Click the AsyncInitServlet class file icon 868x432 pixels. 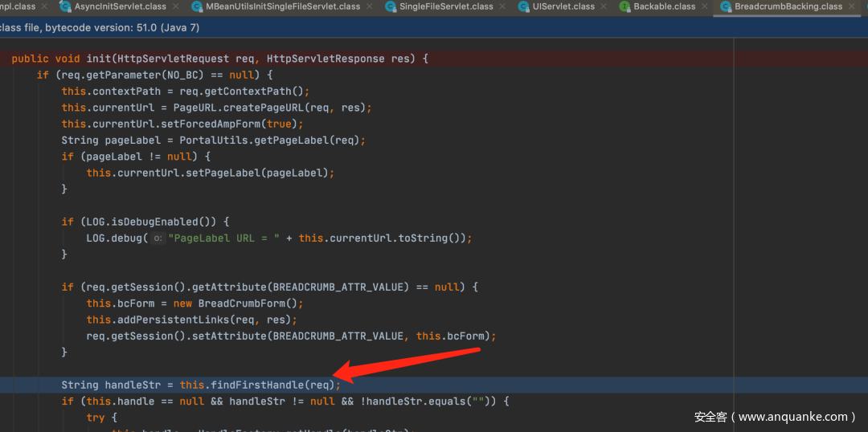(65, 6)
